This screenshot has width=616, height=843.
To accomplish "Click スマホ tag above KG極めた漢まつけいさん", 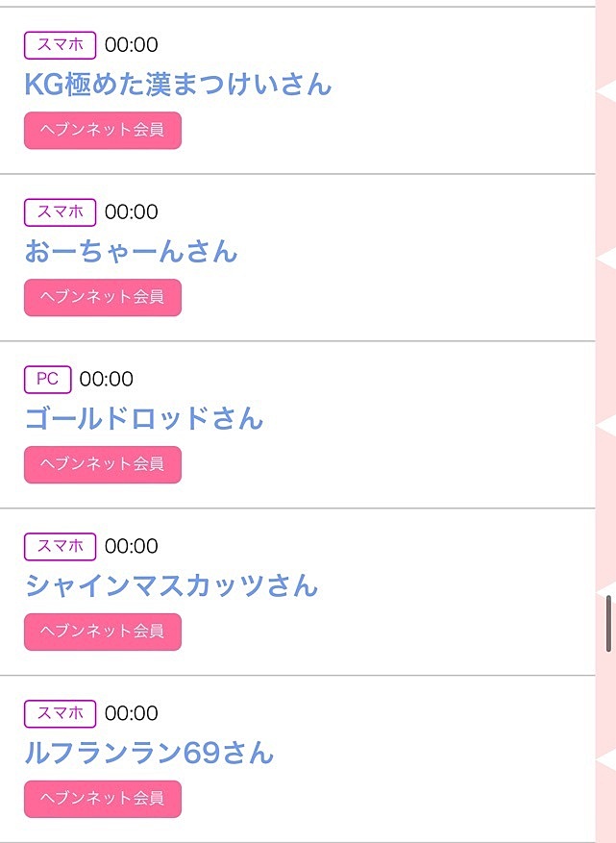I will point(61,45).
